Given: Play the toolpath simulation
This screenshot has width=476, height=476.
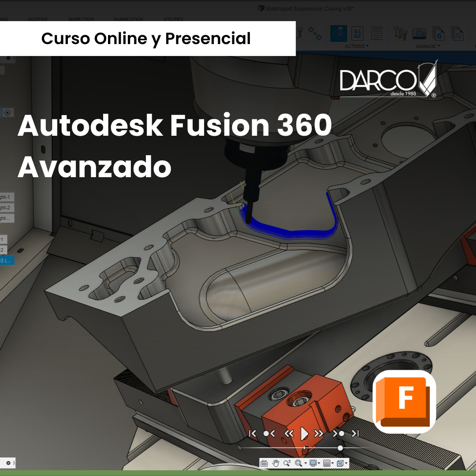Looking at the screenshot, I should pos(304,434).
